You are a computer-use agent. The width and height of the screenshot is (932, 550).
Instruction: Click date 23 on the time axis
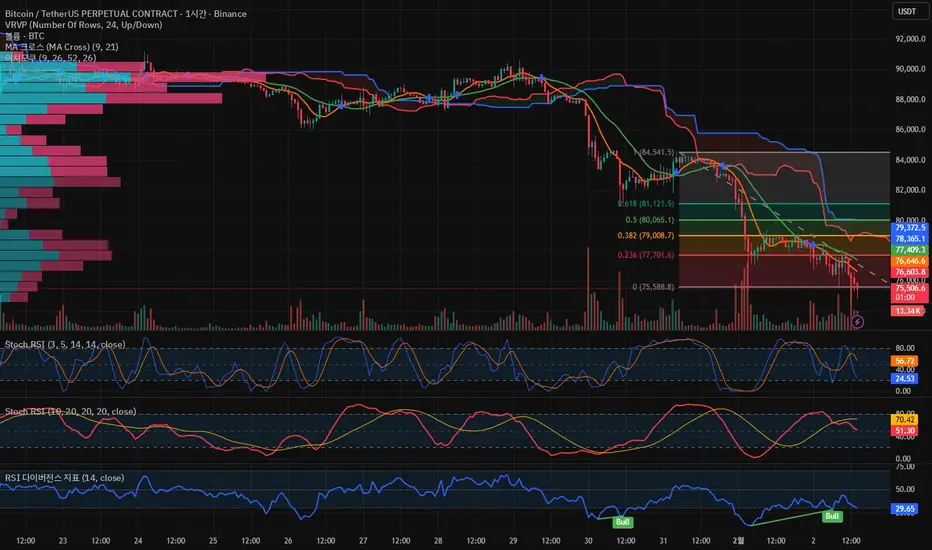(x=62, y=540)
